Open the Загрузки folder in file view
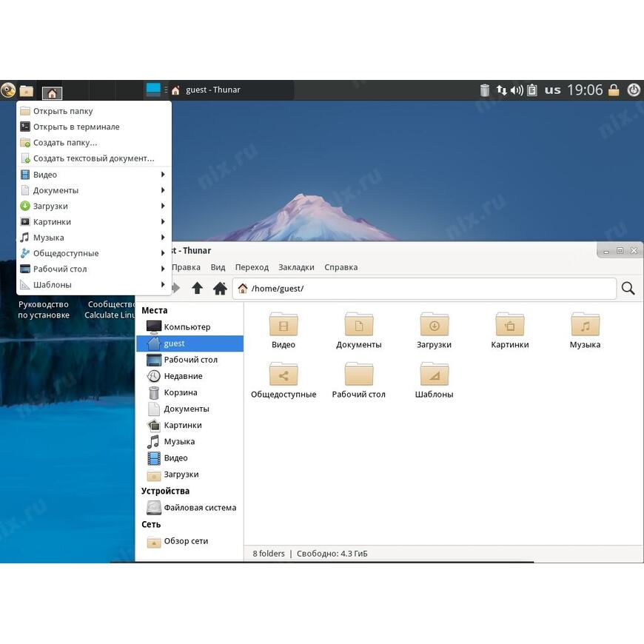Screen dimensions: 644x644 pyautogui.click(x=434, y=326)
